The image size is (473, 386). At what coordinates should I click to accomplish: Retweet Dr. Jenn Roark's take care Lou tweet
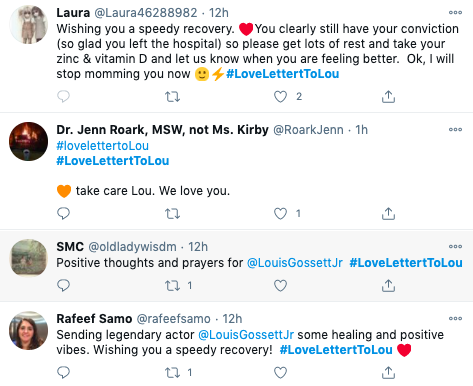click(172, 213)
